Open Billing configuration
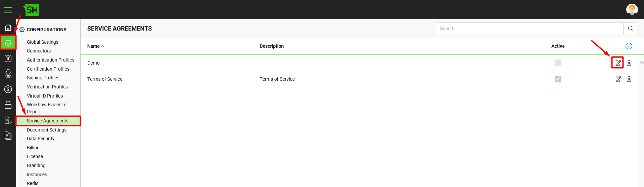Image resolution: width=644 pixels, height=187 pixels. pos(33,148)
